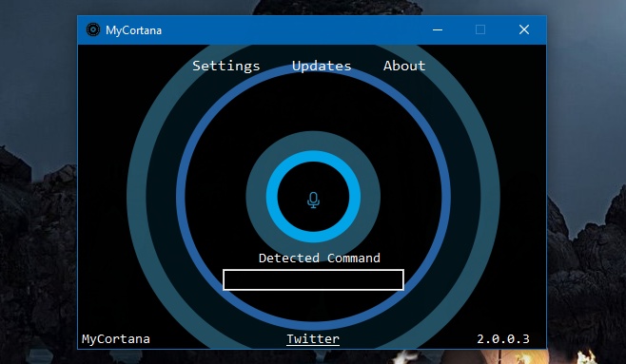
Task: Follow the Twitter link
Action: point(313,339)
